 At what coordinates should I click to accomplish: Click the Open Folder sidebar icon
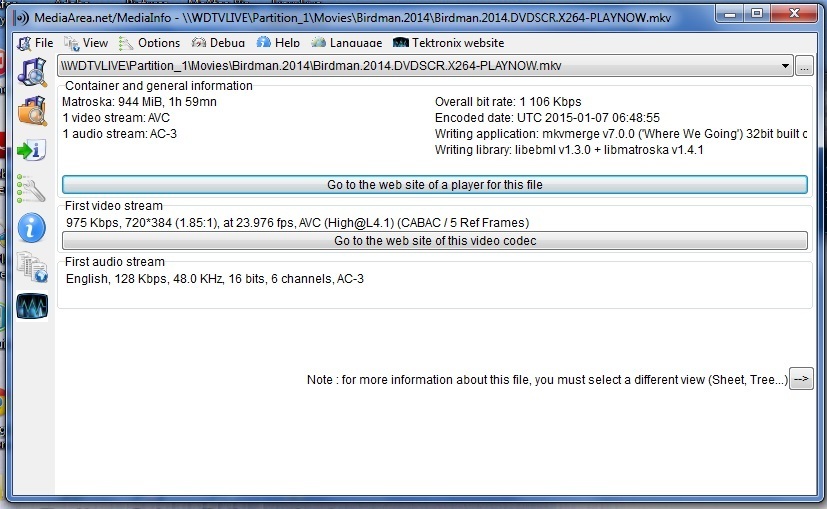pyautogui.click(x=32, y=110)
